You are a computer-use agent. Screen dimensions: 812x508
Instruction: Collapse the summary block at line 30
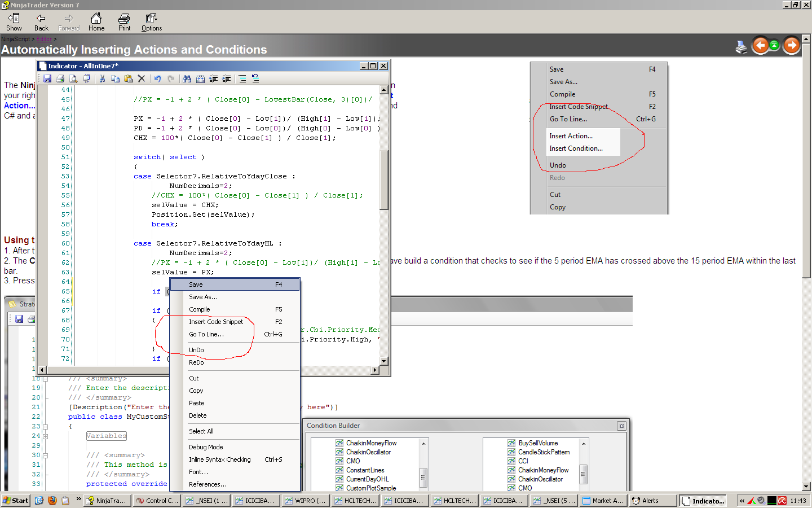pos(46,456)
